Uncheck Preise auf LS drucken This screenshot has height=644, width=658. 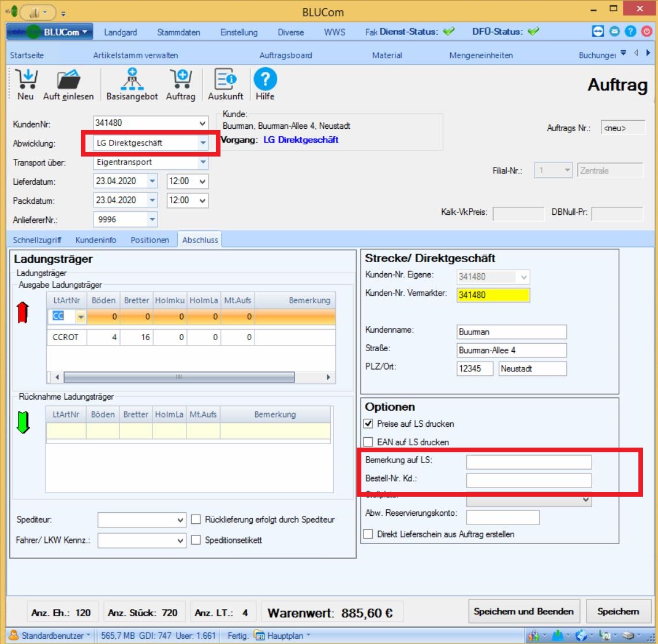368,424
